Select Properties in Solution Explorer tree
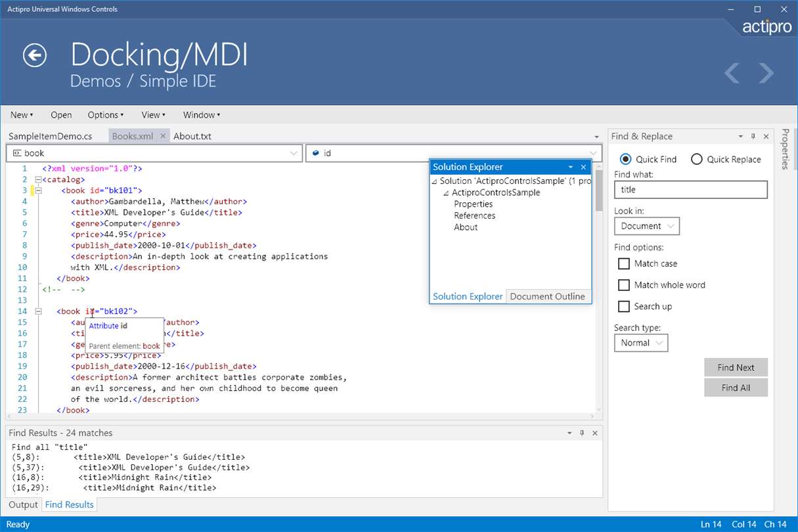Viewport: 798px width, 532px height. click(x=474, y=204)
